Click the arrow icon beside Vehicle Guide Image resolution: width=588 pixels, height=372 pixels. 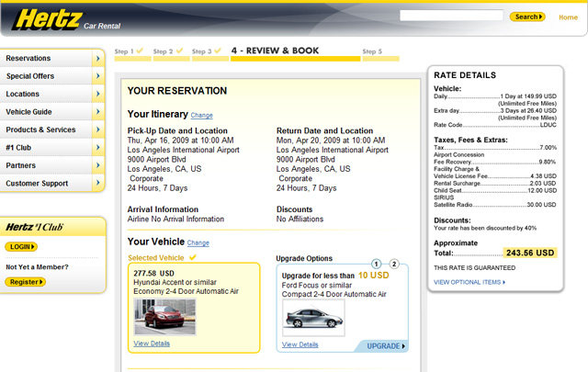click(x=97, y=112)
